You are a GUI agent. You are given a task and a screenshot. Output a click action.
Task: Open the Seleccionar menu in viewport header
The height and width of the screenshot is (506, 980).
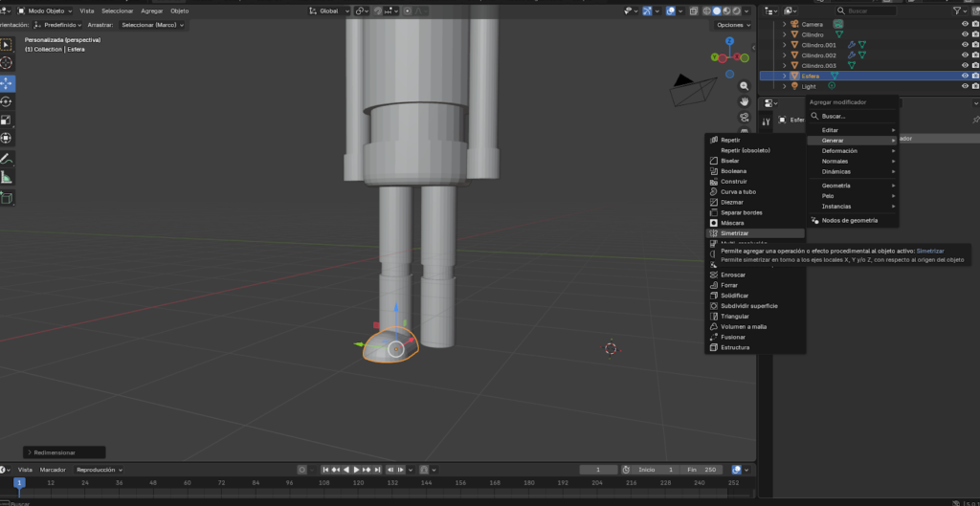[x=117, y=11]
